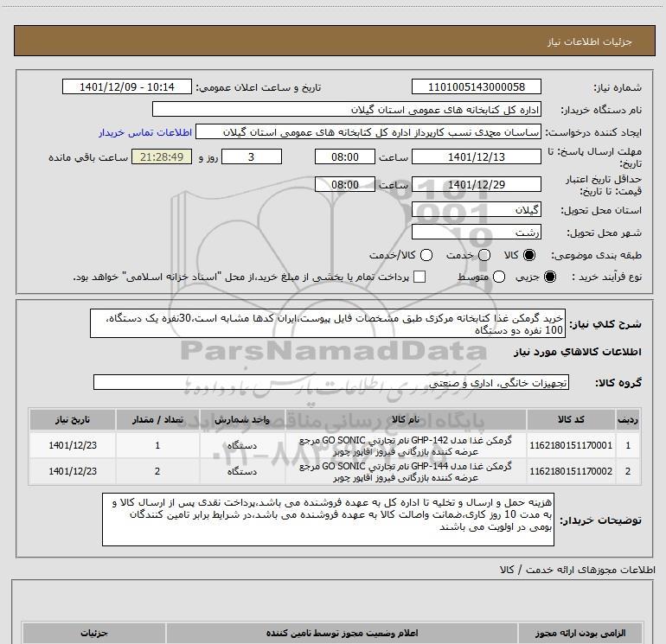Image resolution: width=666 pixels, height=644 pixels.
Task: Click the response deadline time 08:00 field
Action: [x=345, y=157]
